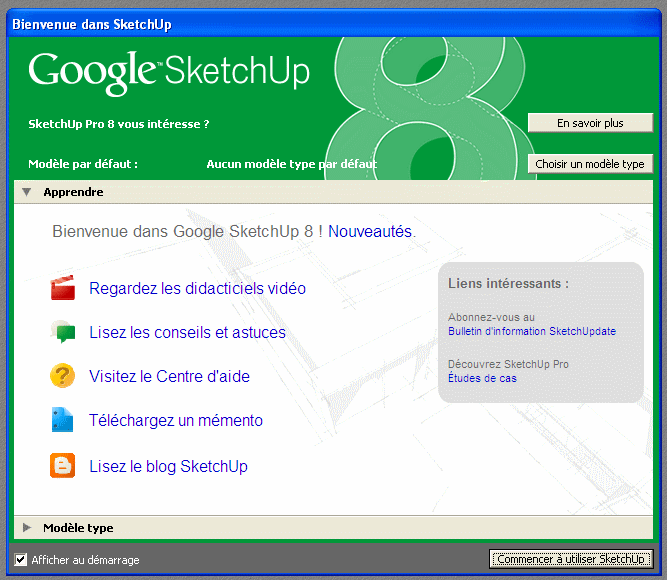Image resolution: width=667 pixels, height=580 pixels.
Task: Click the Choisir un modèle type button
Action: pyautogui.click(x=590, y=164)
